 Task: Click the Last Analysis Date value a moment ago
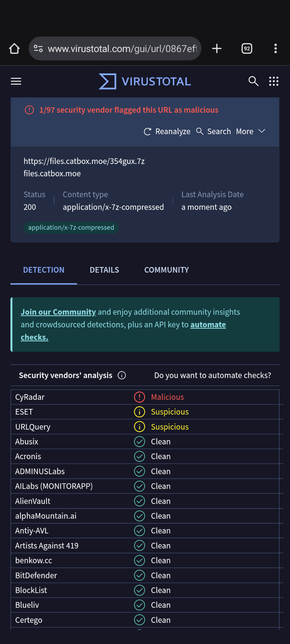pyautogui.click(x=206, y=207)
